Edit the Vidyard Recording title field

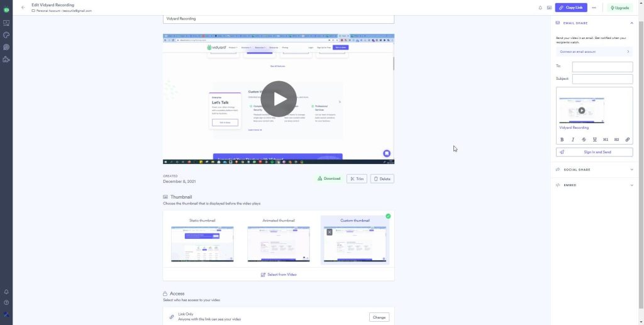[x=279, y=19]
